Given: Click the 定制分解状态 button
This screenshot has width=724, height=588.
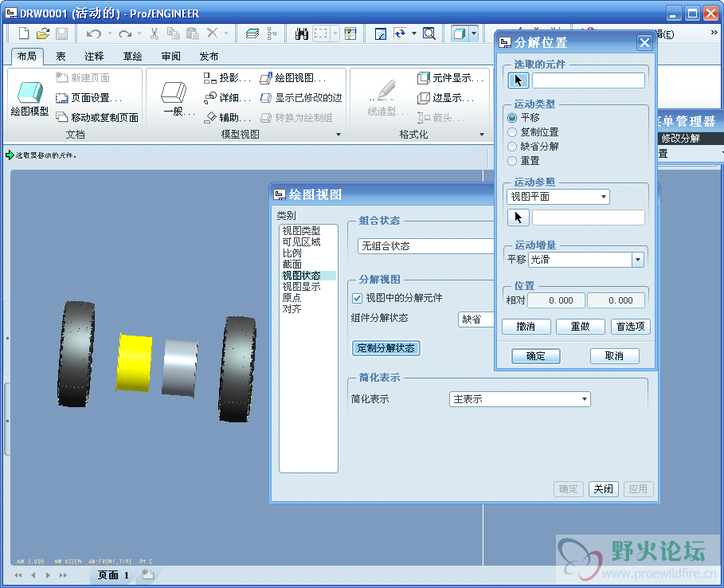Looking at the screenshot, I should pos(385,348).
